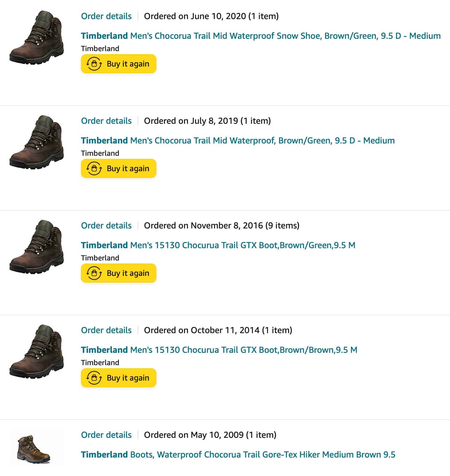Image resolution: width=450 pixels, height=476 pixels.
Task: View order details for October 11, 2014
Action: pyautogui.click(x=106, y=330)
